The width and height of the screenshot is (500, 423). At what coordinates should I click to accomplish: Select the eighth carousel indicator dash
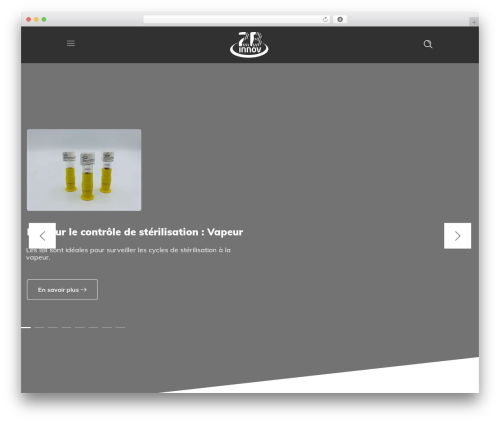tap(120, 327)
